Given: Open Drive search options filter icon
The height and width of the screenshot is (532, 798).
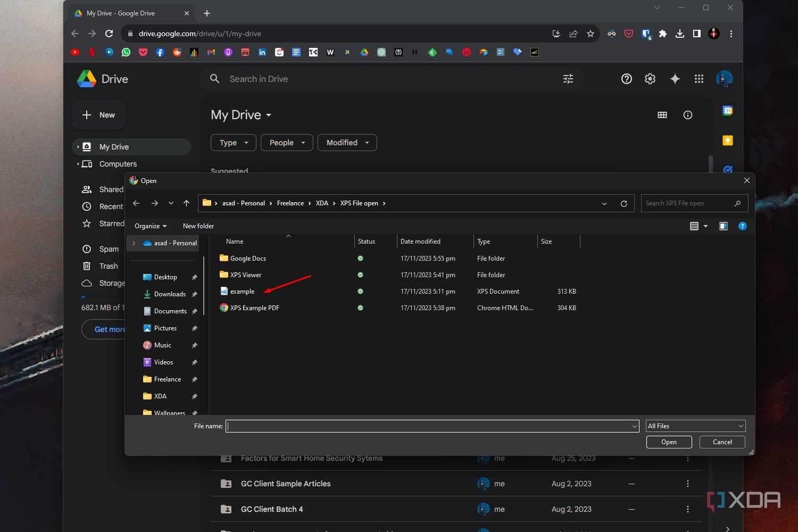Looking at the screenshot, I should 568,79.
